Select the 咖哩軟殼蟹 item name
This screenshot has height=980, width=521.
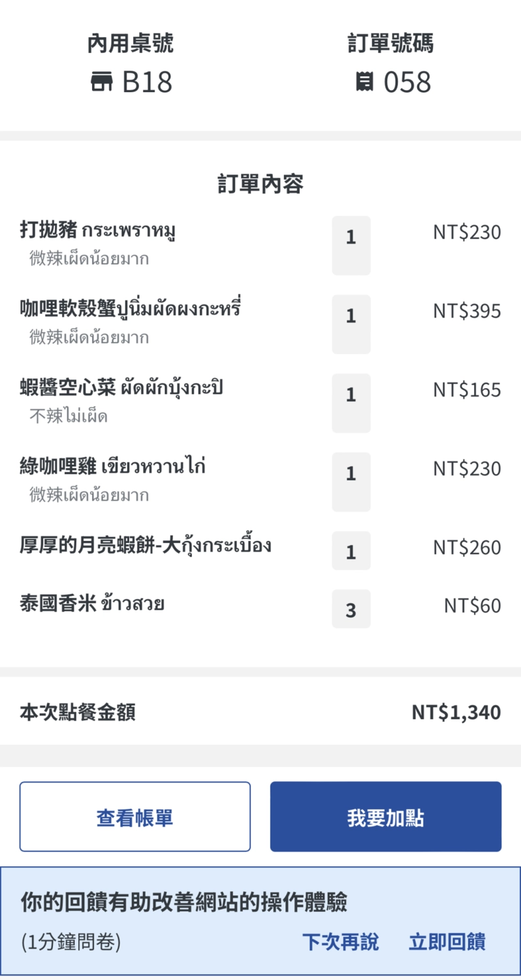pyautogui.click(x=131, y=309)
